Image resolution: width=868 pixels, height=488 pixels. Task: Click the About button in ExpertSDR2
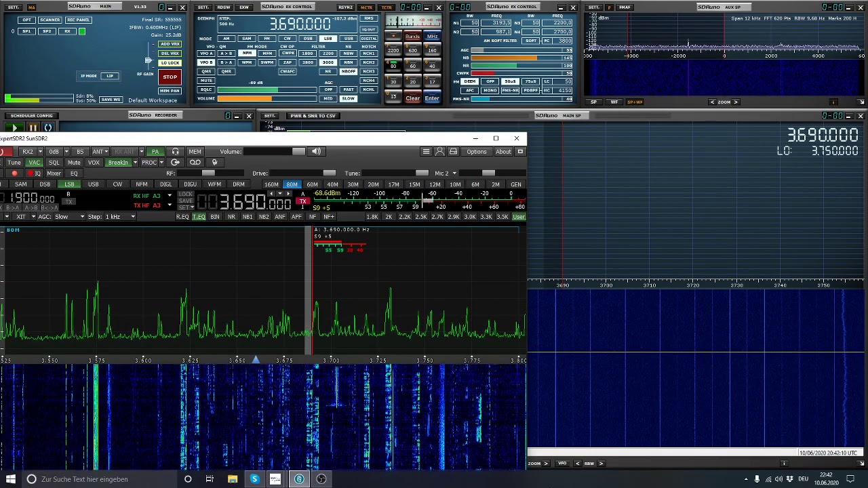(x=503, y=152)
